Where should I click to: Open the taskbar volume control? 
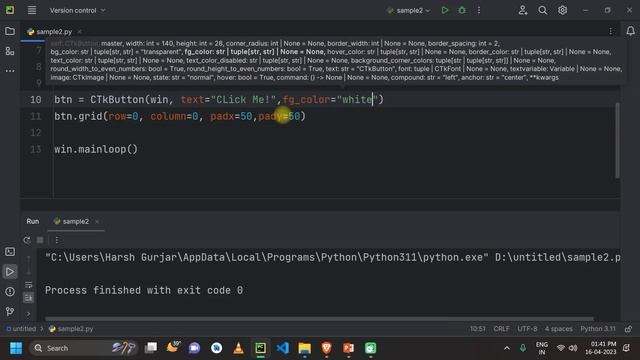click(x=573, y=348)
